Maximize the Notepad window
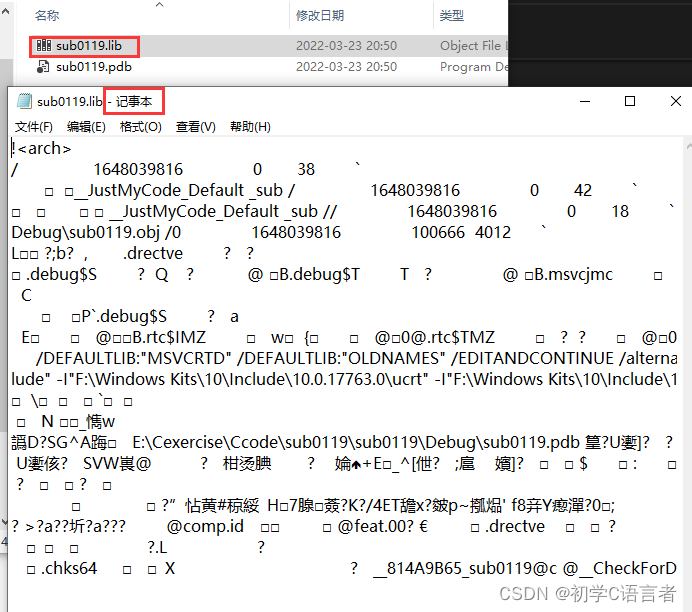 (630, 101)
